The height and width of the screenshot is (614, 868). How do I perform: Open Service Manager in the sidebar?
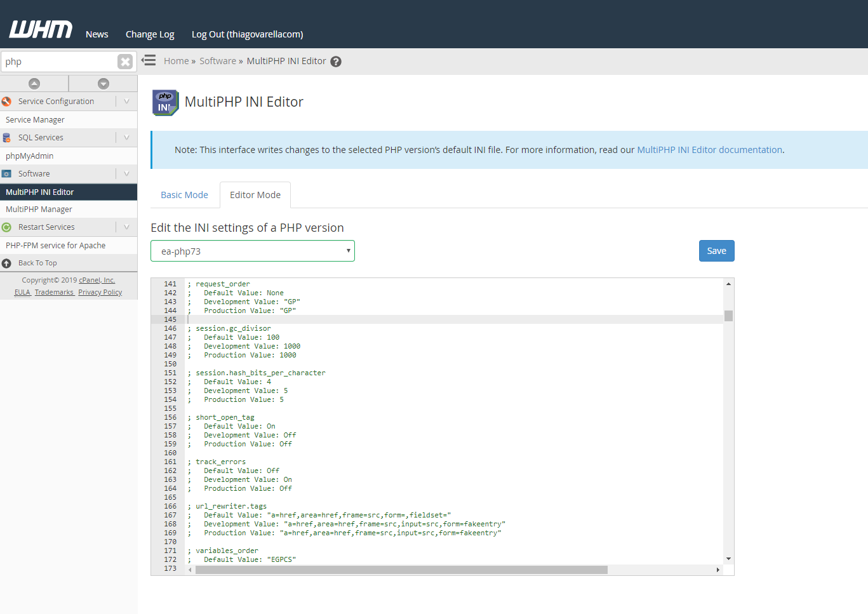[69, 120]
